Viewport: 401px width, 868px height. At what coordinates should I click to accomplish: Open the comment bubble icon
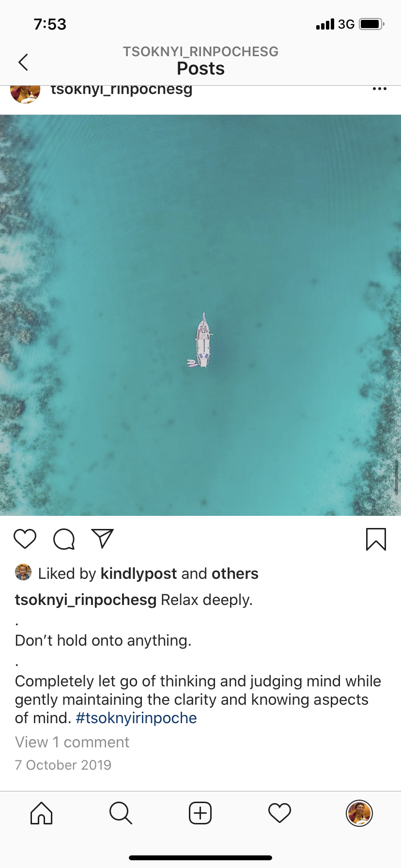tap(64, 539)
